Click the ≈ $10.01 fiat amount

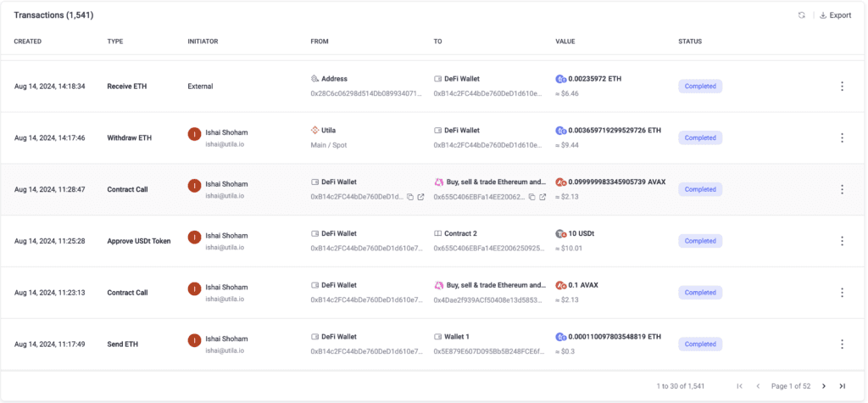[569, 249]
